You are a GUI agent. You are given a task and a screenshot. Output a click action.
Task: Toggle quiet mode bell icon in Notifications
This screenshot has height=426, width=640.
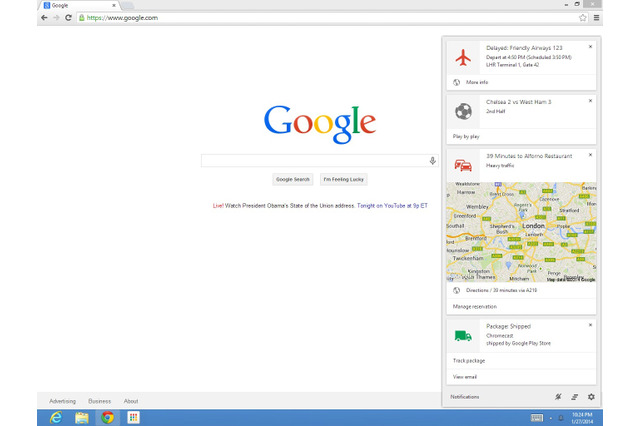point(558,397)
